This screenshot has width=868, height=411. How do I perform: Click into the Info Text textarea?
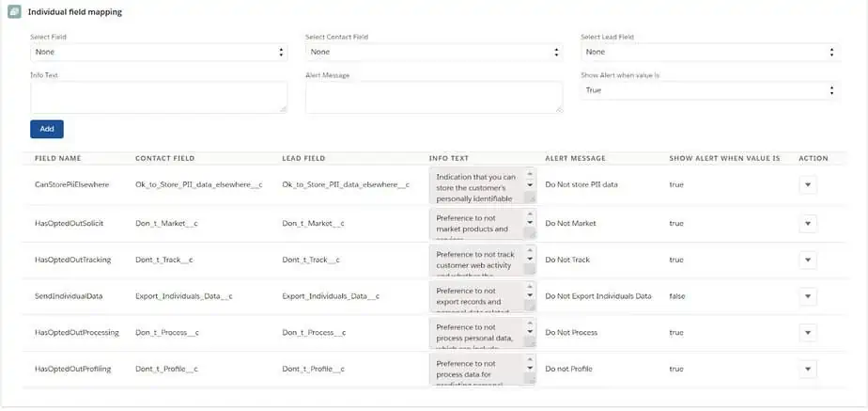point(159,98)
